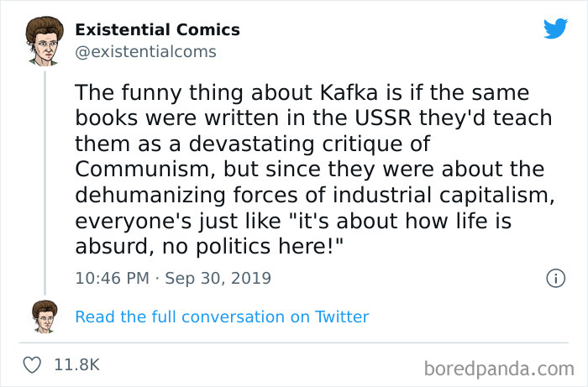
Task: Click the small avatar beside the conversation link
Action: coord(44,316)
